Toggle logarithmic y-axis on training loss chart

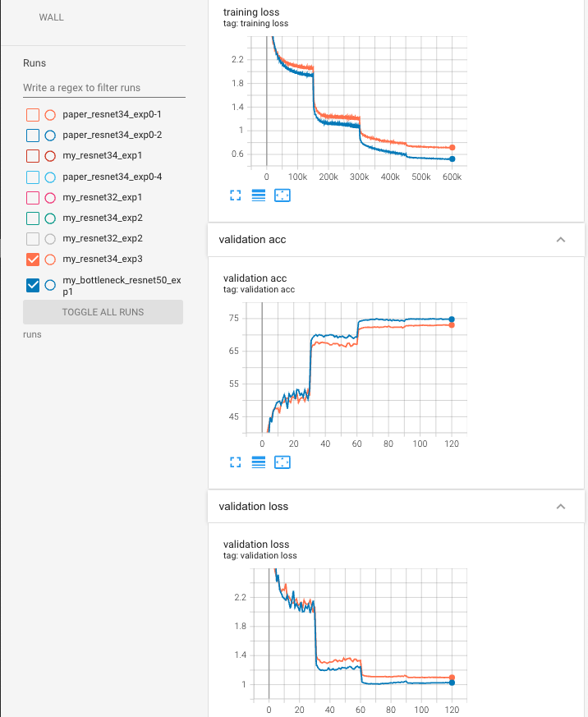pyautogui.click(x=259, y=195)
